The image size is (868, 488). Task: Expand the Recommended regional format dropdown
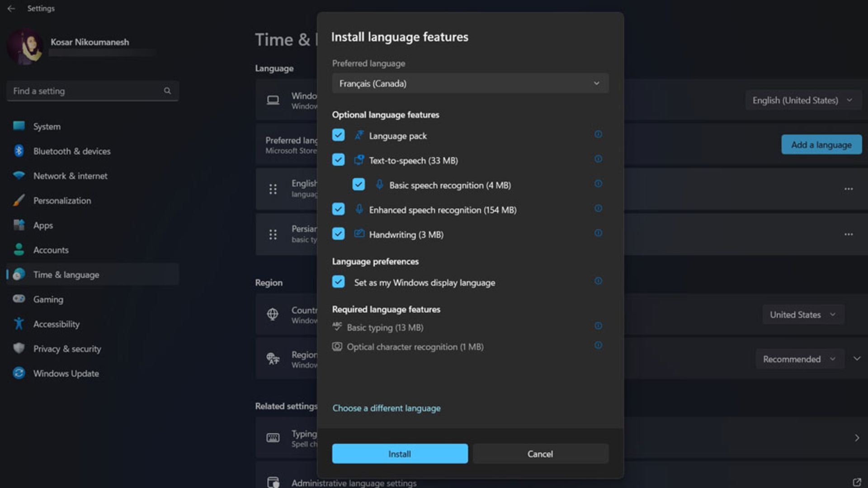[799, 359]
